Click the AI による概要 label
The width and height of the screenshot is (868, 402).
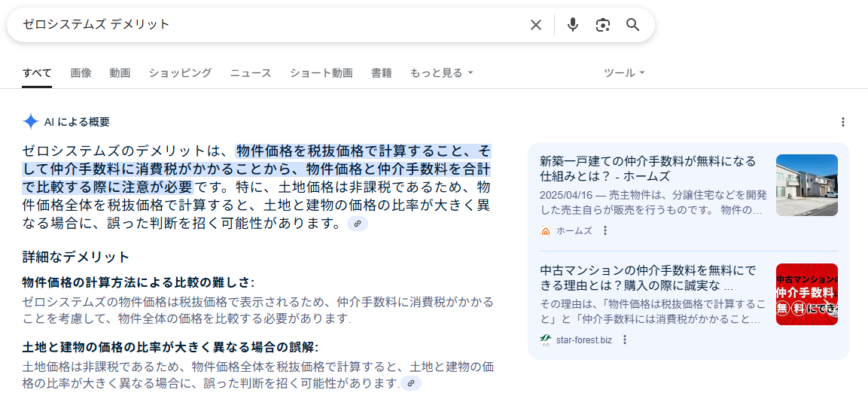coord(77,123)
